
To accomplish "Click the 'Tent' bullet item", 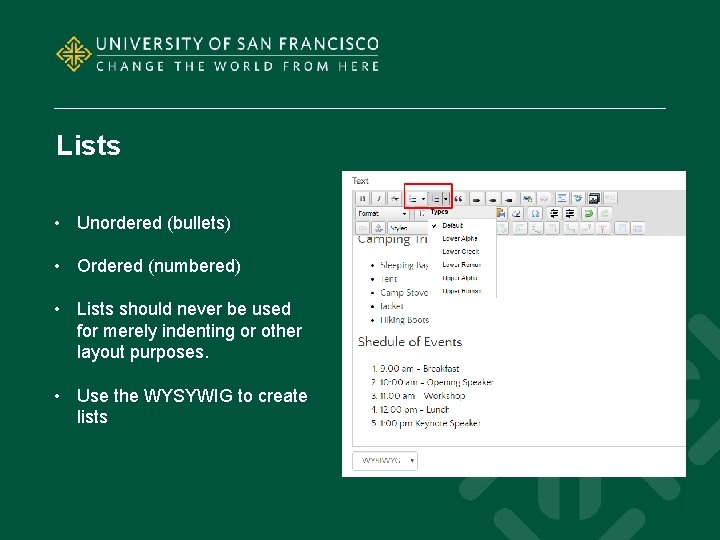I will [x=388, y=279].
